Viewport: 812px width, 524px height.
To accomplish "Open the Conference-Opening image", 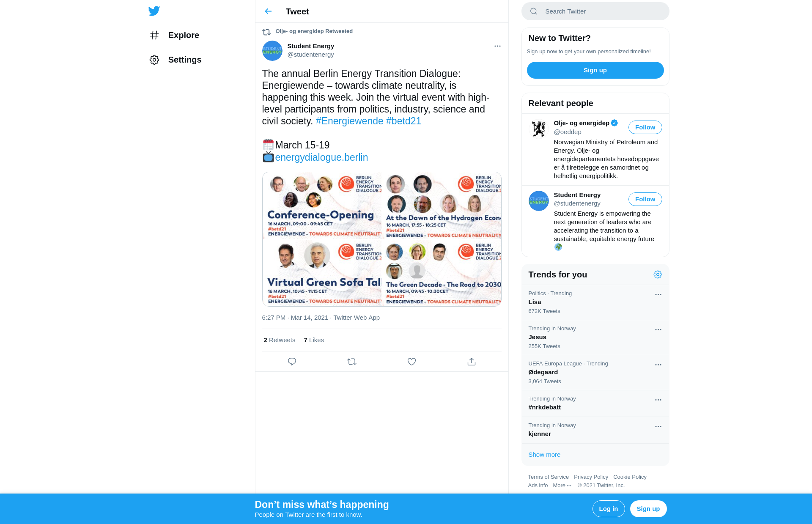I will point(322,205).
